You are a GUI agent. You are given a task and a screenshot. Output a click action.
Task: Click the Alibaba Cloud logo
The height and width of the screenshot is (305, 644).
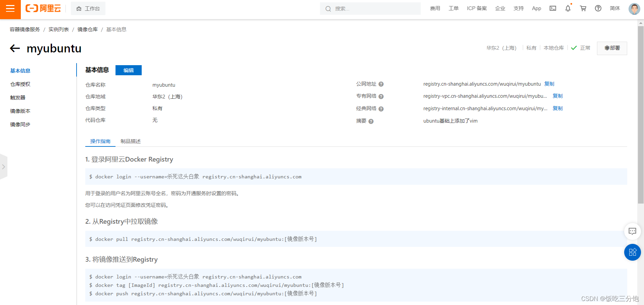pyautogui.click(x=43, y=8)
